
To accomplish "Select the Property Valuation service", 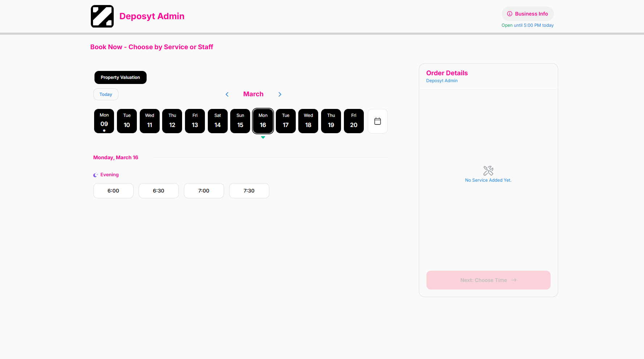I will [x=120, y=77].
